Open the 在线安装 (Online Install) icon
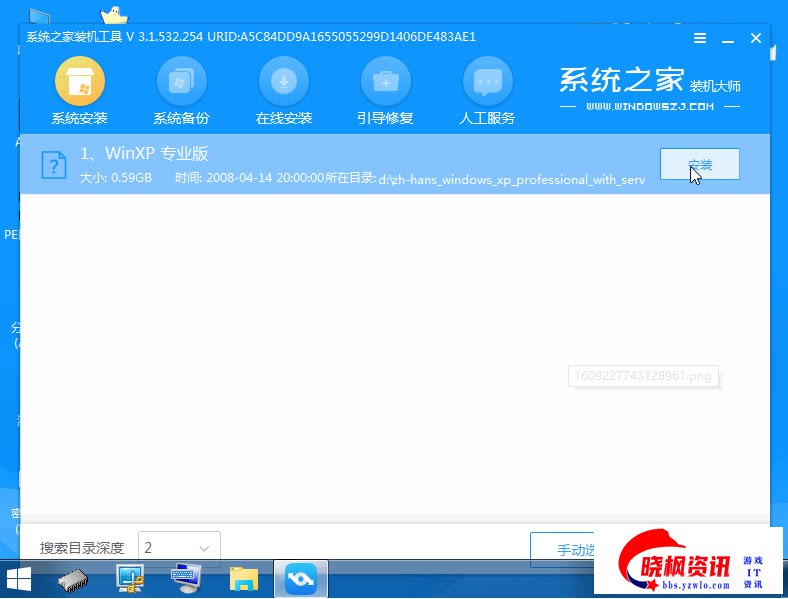The width and height of the screenshot is (788, 599). click(284, 82)
